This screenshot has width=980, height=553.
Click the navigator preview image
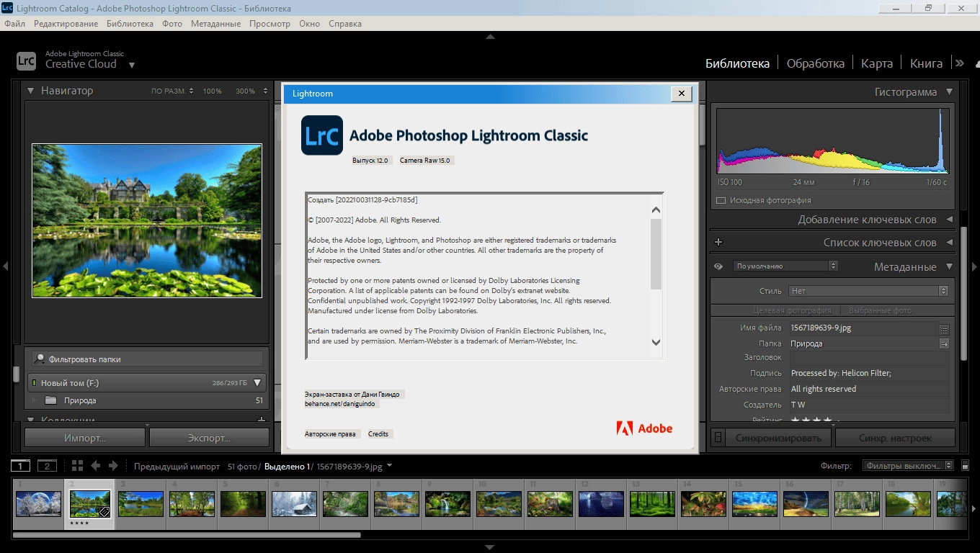147,220
